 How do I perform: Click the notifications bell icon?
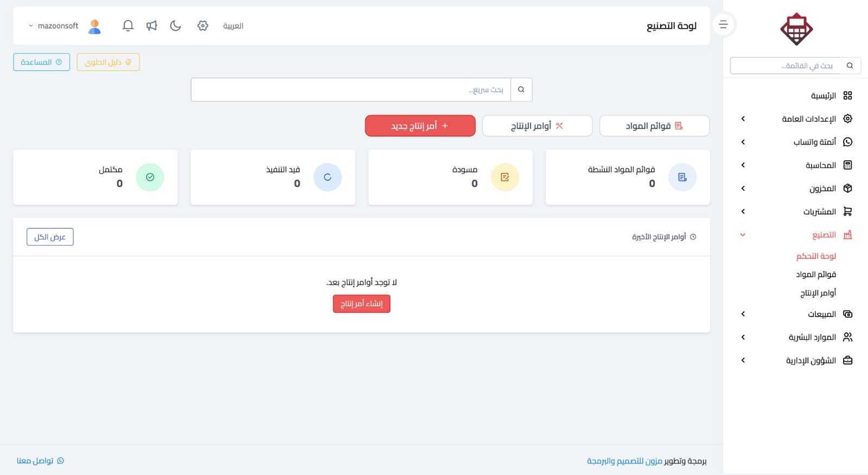[x=128, y=26]
